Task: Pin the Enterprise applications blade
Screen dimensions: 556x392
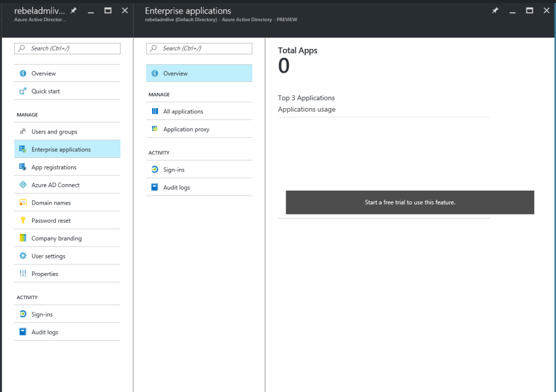Action: 495,10
